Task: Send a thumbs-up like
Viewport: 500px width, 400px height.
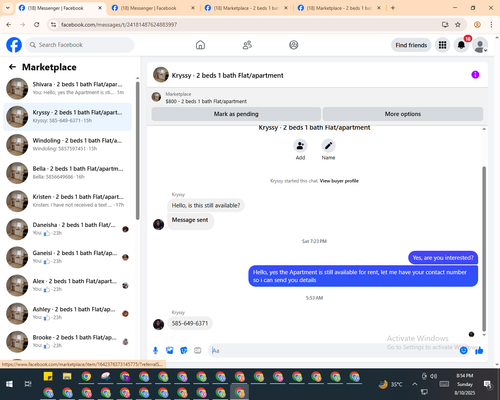Action: (x=479, y=350)
